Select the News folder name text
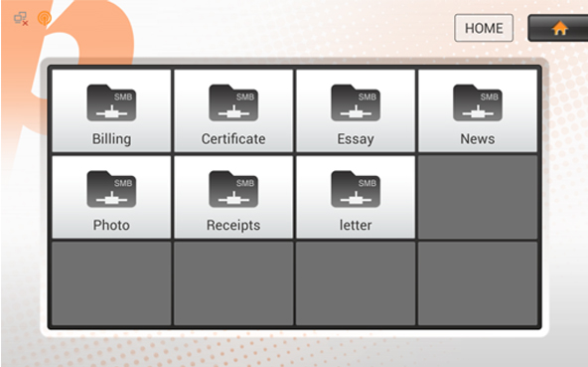Viewport: 588px width, 367px height. coord(478,138)
